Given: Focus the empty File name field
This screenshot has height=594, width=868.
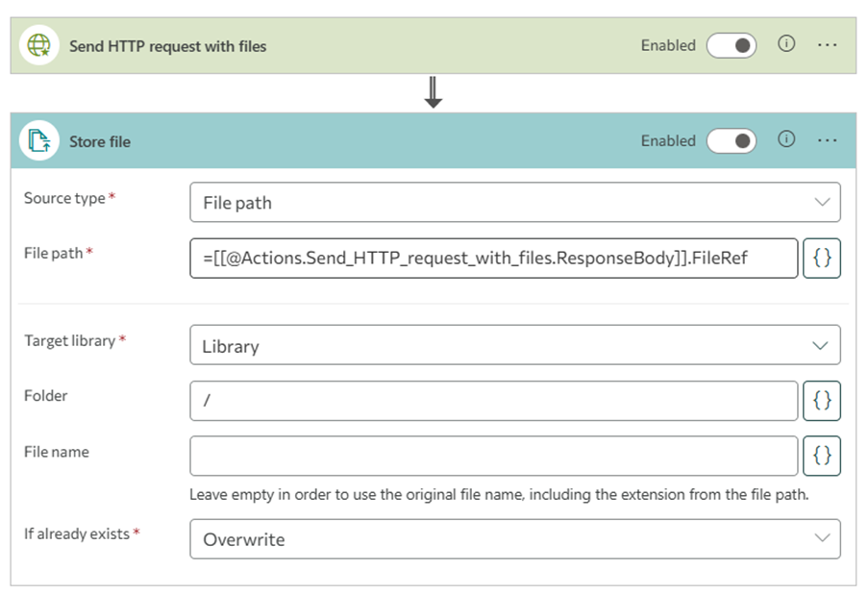Looking at the screenshot, I should [x=494, y=456].
